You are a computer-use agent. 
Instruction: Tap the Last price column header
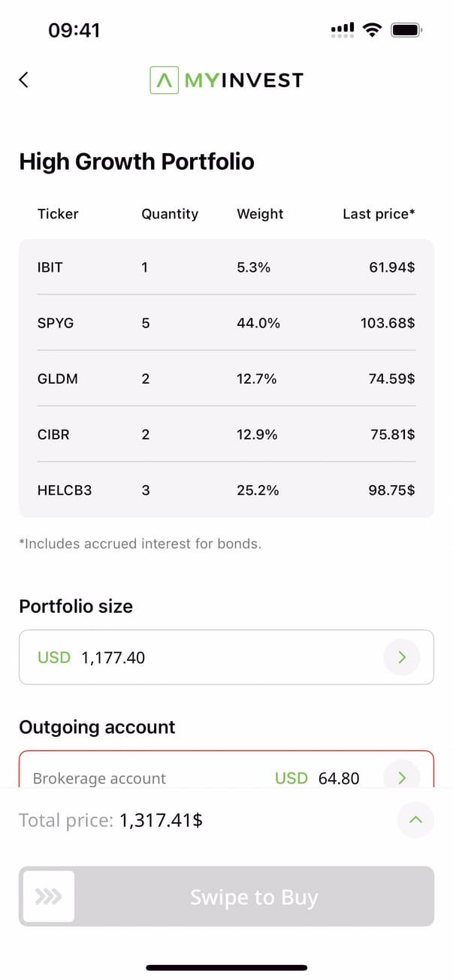click(x=379, y=214)
